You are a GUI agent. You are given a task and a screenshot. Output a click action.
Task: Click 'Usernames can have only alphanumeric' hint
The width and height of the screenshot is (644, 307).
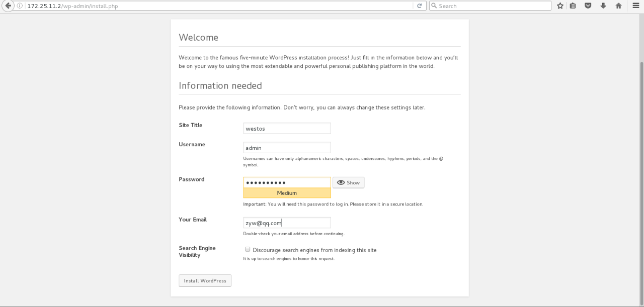[x=343, y=161]
